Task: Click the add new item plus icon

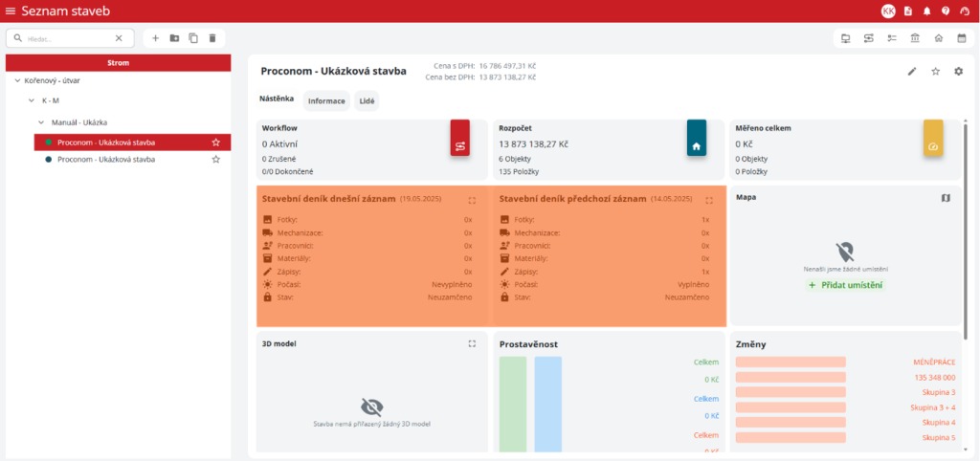Action: 156,38
